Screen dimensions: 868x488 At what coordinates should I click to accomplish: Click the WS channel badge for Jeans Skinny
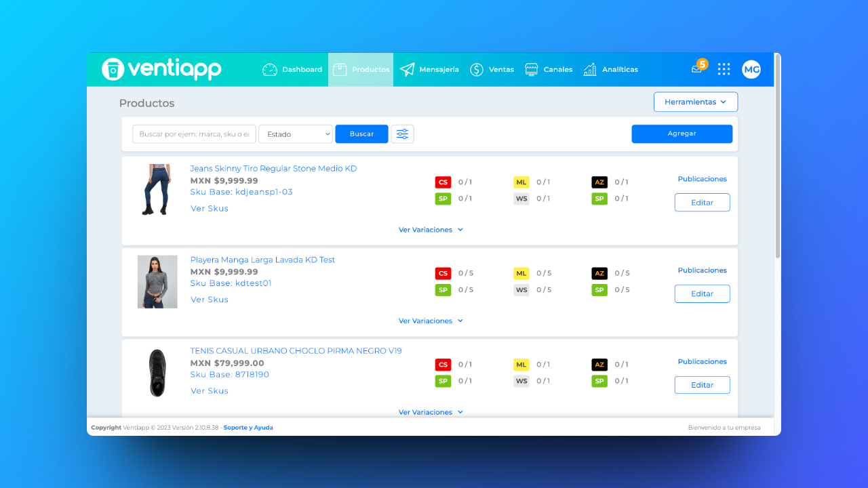521,199
